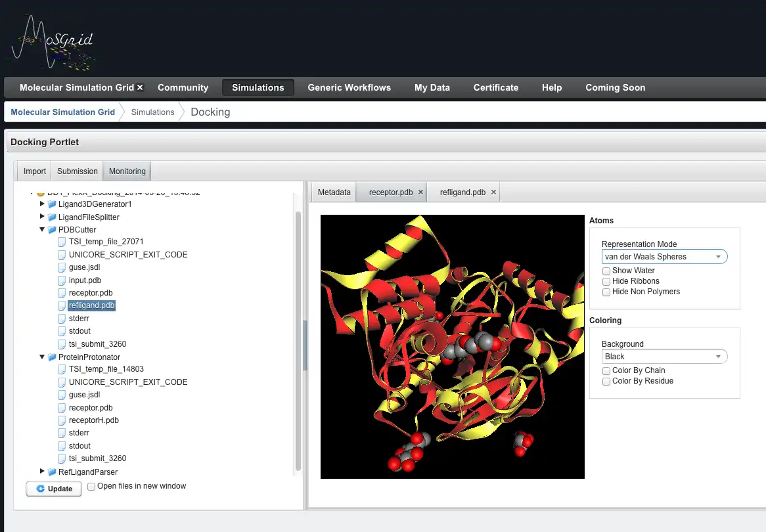Screen dimensions: 766x532
Task: Open the Help menu
Action: 552,87
